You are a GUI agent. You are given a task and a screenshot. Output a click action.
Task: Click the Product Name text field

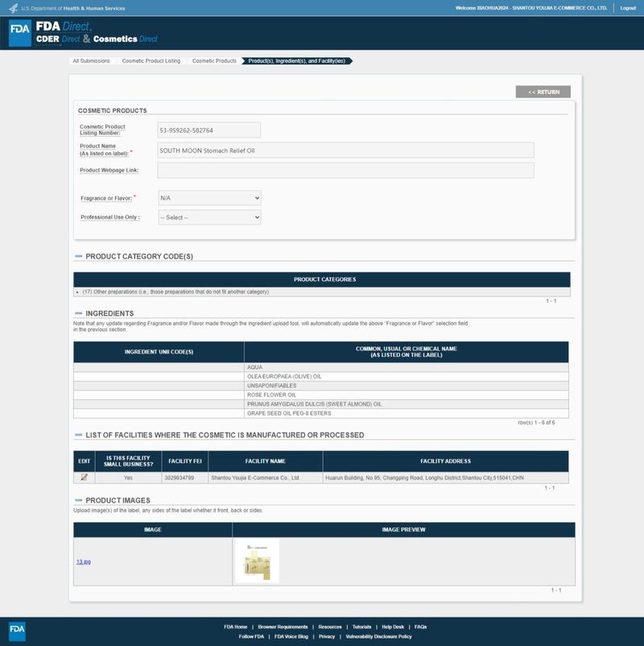(x=345, y=151)
